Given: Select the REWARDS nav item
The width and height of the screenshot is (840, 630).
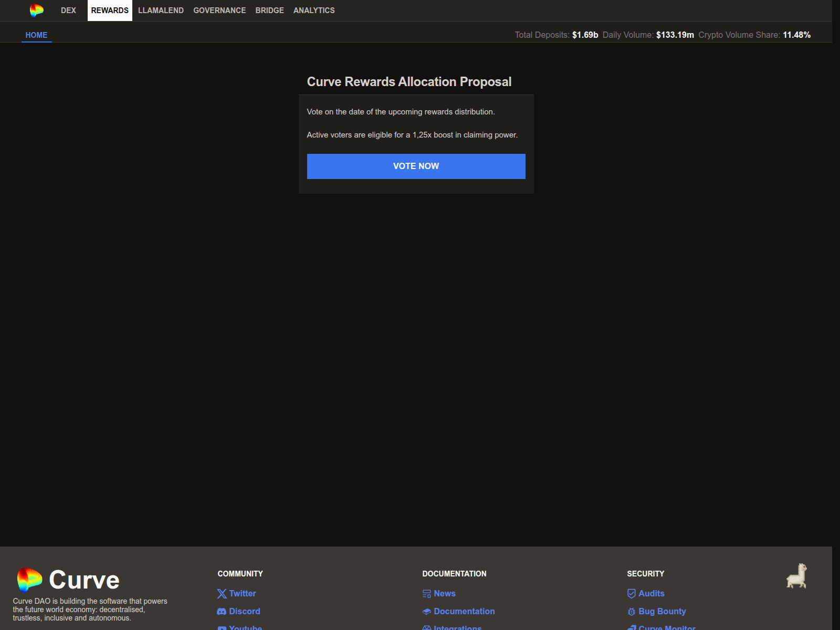Looking at the screenshot, I should click(110, 10).
